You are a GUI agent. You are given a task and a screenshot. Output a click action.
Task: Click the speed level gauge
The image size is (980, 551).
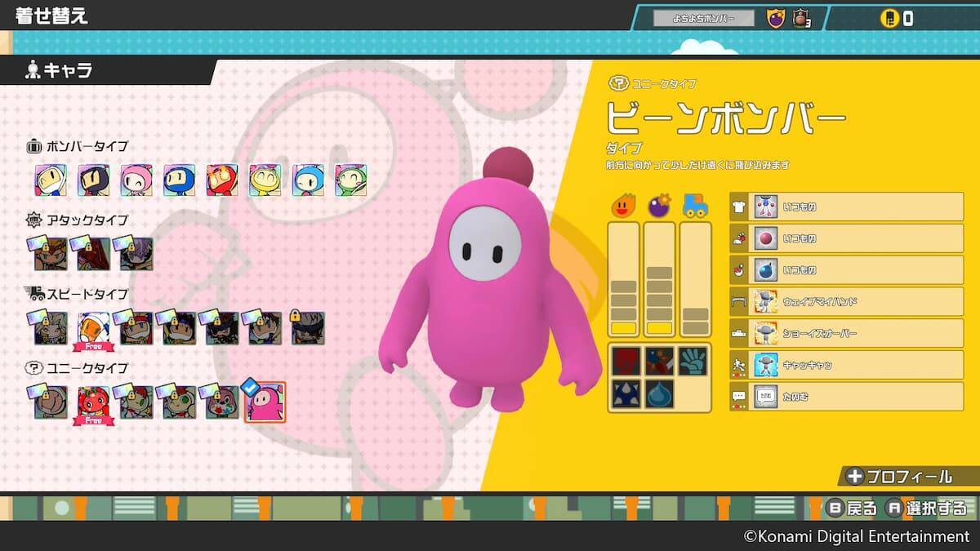coord(695,279)
